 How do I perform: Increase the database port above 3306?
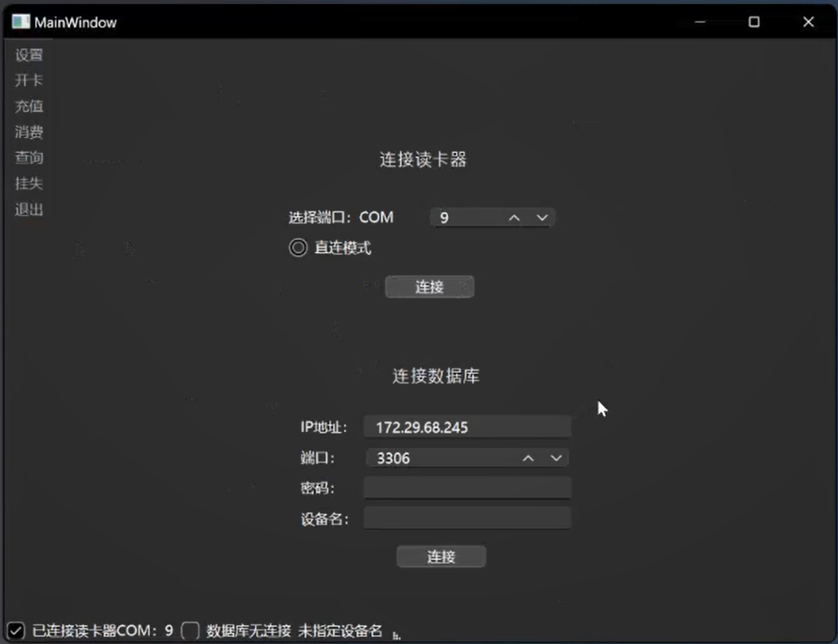(527, 457)
